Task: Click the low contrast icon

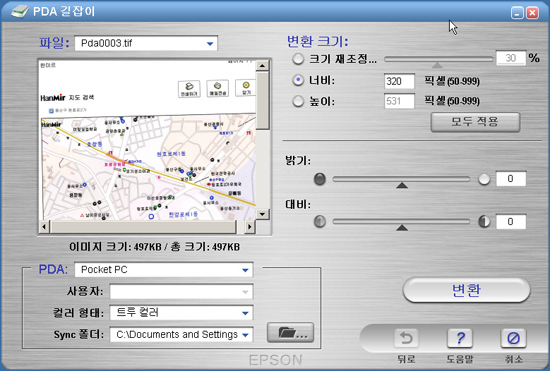Action: 320,222
